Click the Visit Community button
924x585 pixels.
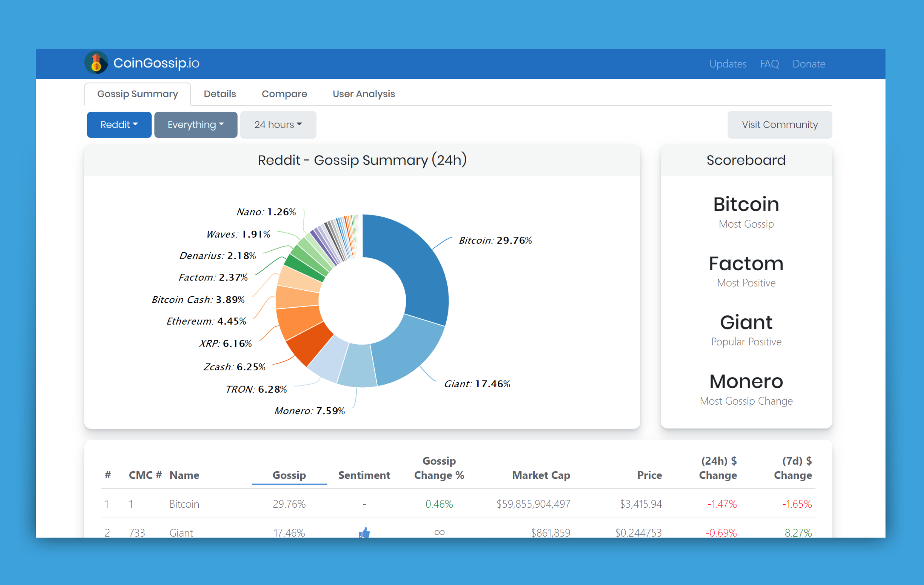[x=780, y=125]
